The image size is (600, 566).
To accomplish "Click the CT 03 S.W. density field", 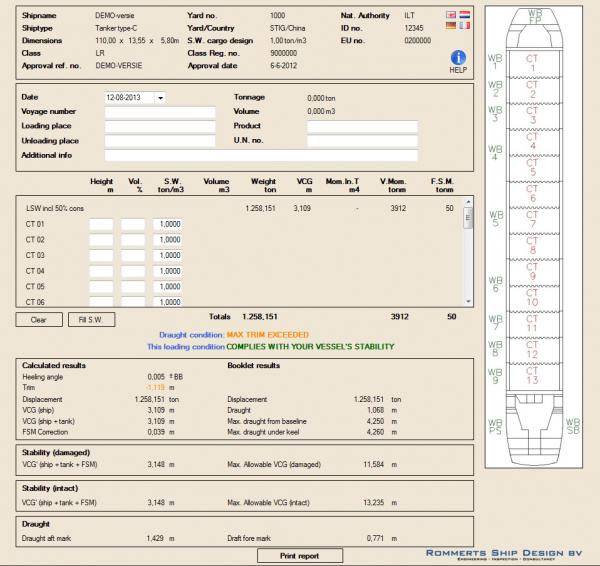I will coord(167,256).
